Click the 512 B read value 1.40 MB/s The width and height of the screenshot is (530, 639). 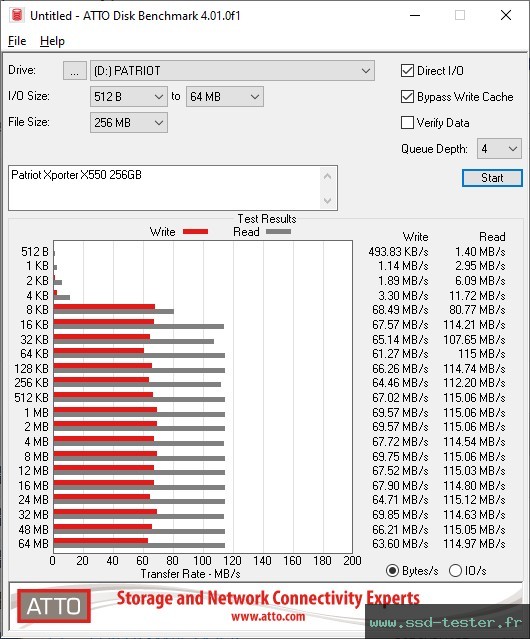coord(480,252)
